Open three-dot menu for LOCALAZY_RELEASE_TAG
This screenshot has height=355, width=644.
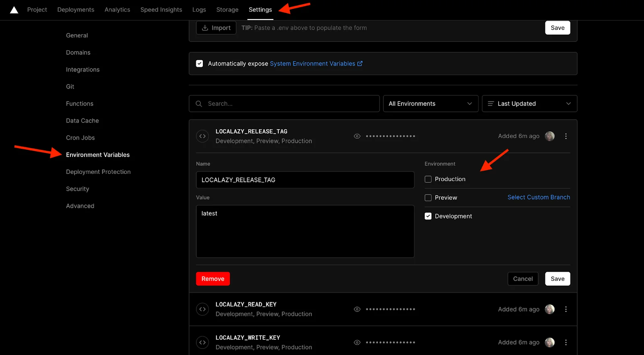(x=566, y=136)
